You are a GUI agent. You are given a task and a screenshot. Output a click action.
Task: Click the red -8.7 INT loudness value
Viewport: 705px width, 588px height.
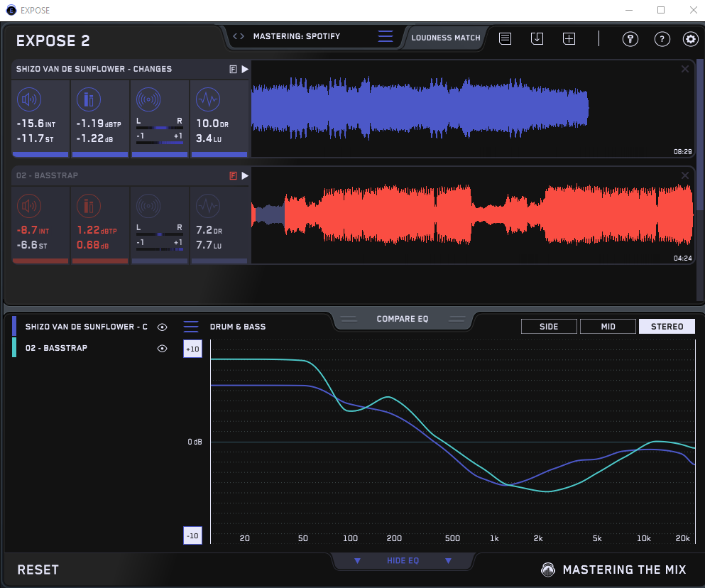(x=33, y=230)
